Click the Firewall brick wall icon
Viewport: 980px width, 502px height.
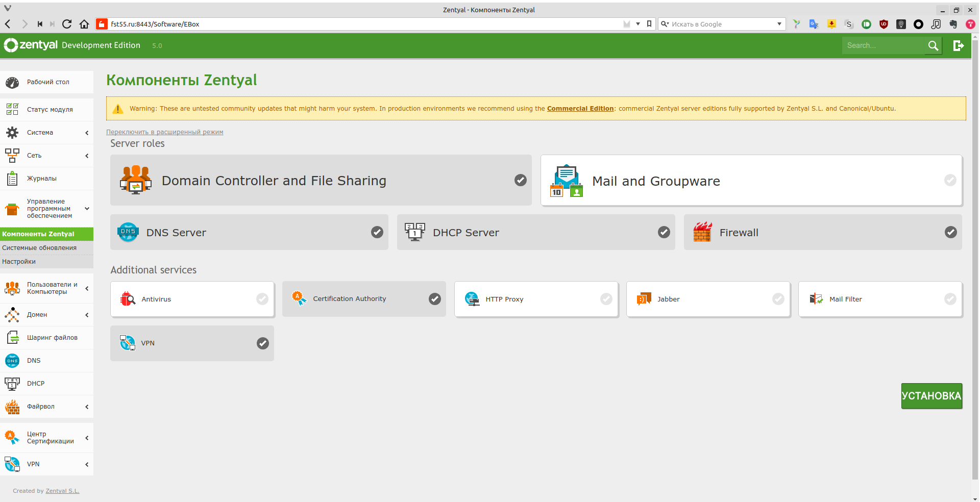pos(702,232)
